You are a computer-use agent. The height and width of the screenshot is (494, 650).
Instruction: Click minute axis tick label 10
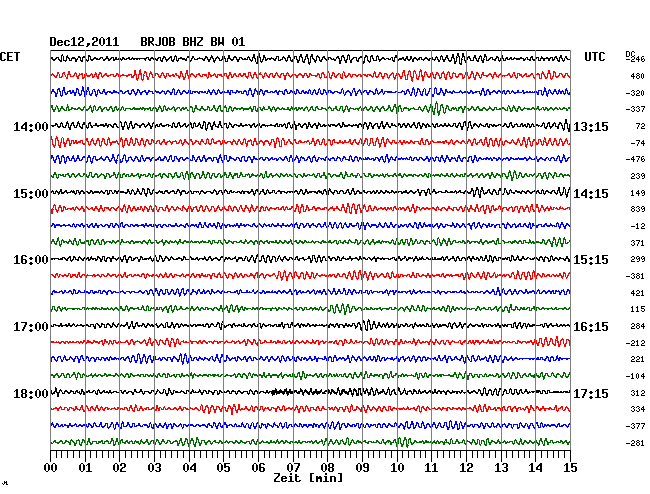tap(397, 468)
